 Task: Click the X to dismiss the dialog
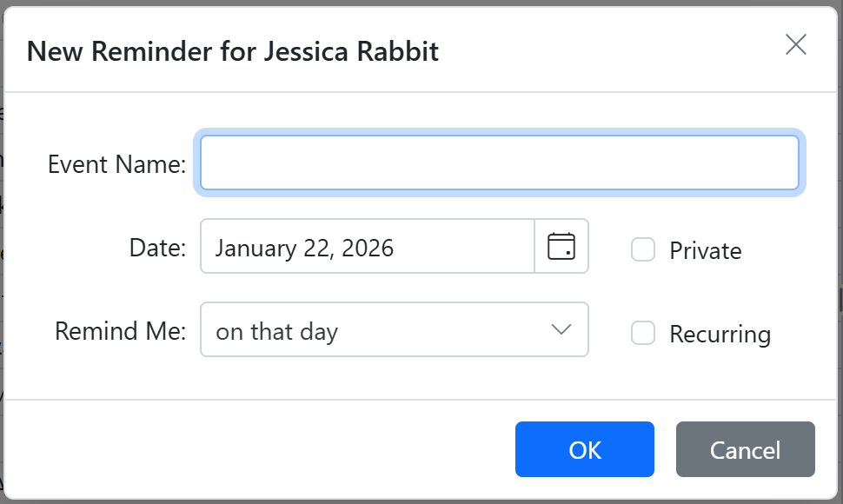[x=795, y=44]
